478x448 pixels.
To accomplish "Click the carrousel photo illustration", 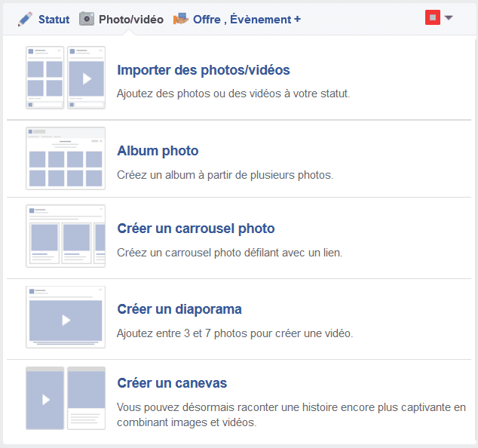I will 66,236.
